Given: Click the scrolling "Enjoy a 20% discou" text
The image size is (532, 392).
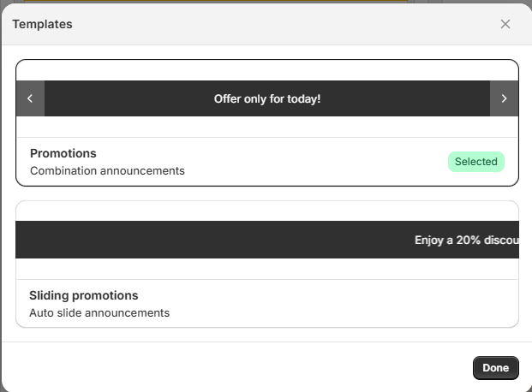Looking at the screenshot, I should point(467,241).
